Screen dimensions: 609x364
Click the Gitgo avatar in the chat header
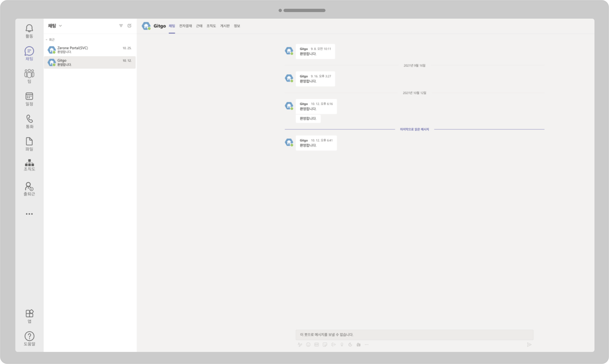(146, 26)
